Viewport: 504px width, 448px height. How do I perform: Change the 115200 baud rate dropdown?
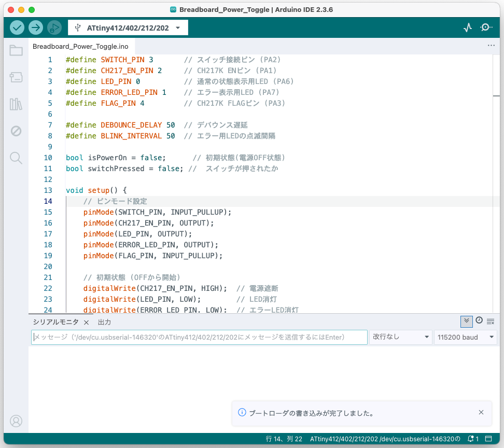(465, 337)
